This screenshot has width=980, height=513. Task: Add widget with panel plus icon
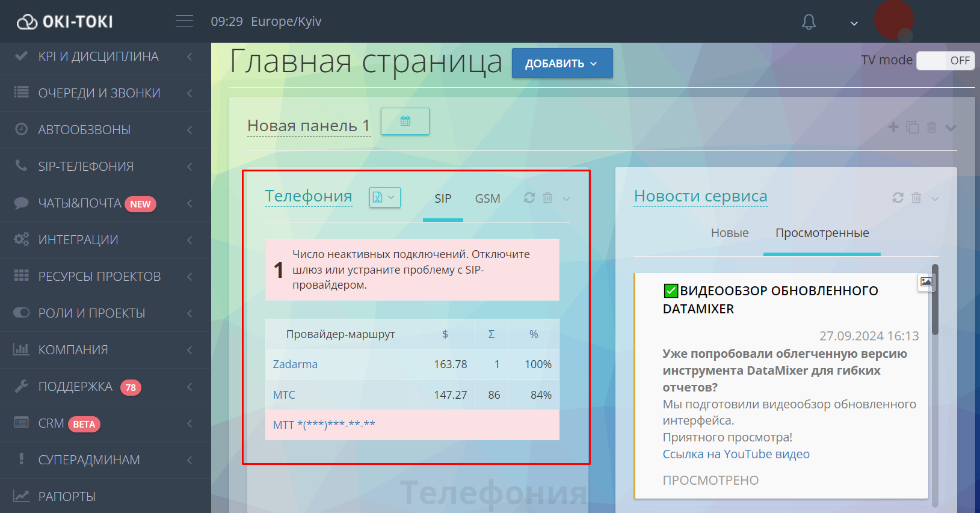tap(893, 127)
